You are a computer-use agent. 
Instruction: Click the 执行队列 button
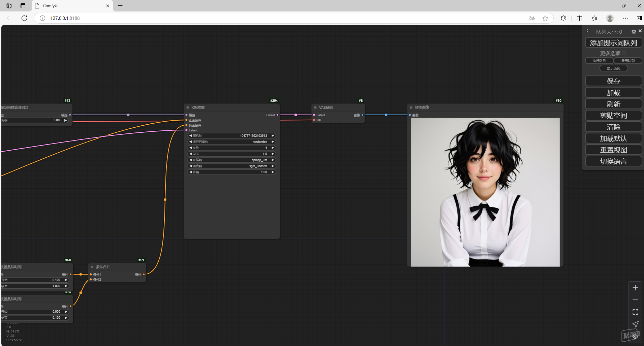coord(599,61)
